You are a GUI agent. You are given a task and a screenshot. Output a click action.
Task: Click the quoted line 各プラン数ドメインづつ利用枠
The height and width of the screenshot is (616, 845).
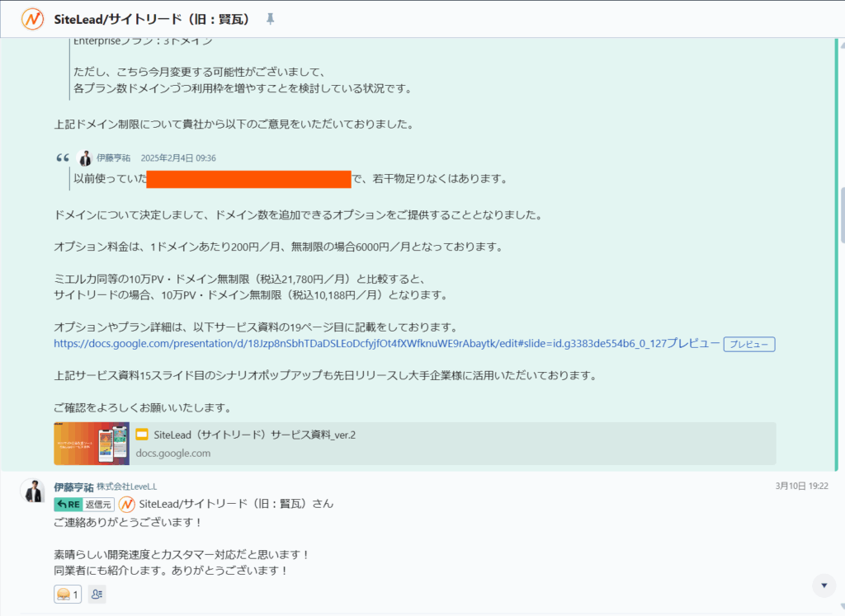[x=243, y=88]
